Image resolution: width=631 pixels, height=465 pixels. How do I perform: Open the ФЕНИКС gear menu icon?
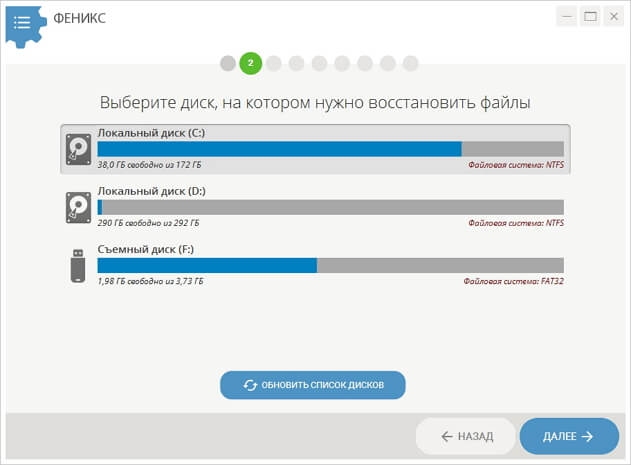point(25,26)
